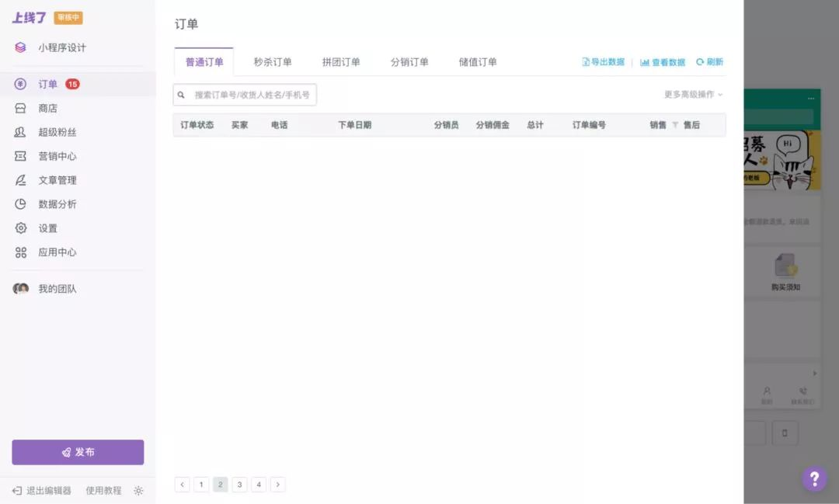Toggle the brightness theme sun icon
The height and width of the screenshot is (504, 839).
pyautogui.click(x=138, y=491)
